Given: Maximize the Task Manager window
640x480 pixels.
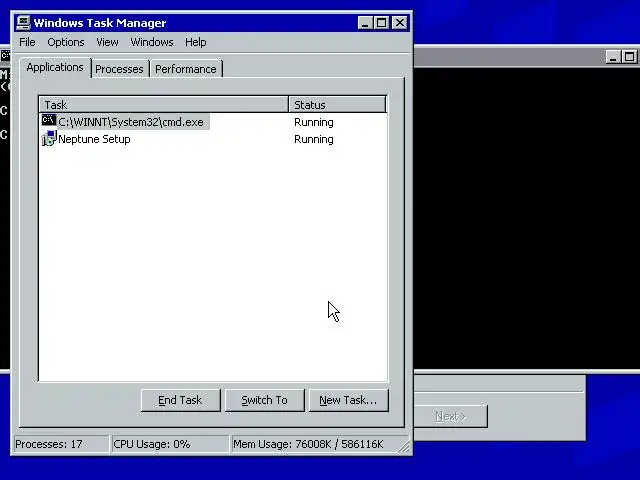Looking at the screenshot, I should tap(382, 22).
